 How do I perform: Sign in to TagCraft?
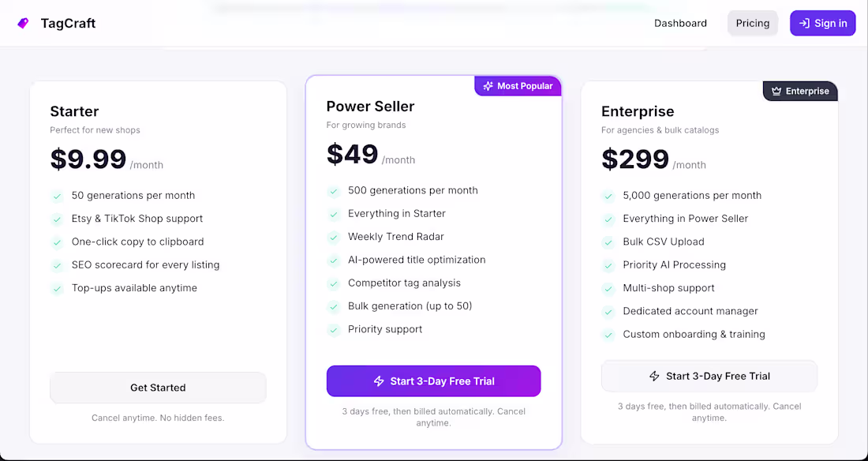coord(822,23)
